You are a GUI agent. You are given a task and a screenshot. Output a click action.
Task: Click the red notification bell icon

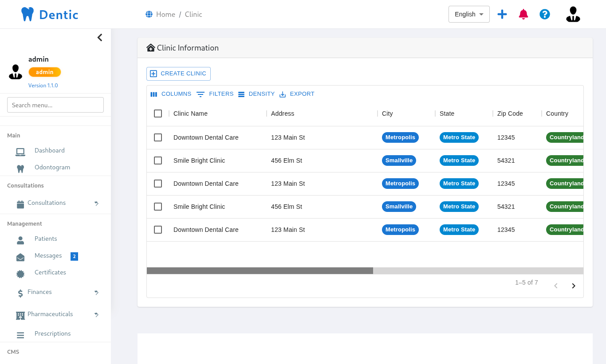click(523, 14)
